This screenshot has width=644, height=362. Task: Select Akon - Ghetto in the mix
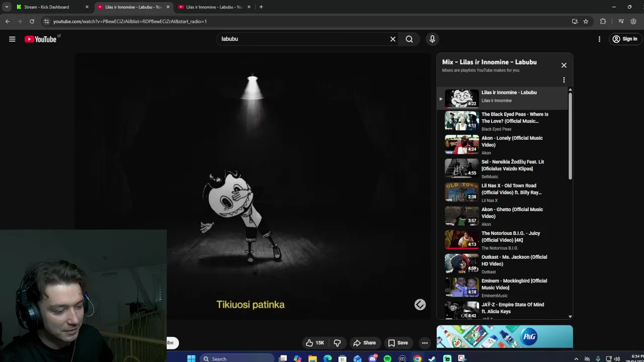click(x=503, y=216)
